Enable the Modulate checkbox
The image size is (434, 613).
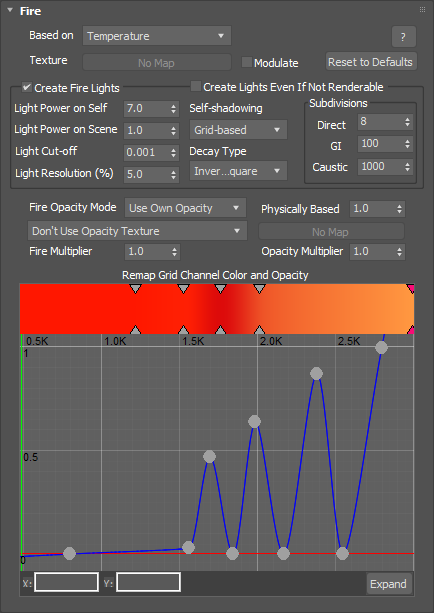(x=246, y=62)
